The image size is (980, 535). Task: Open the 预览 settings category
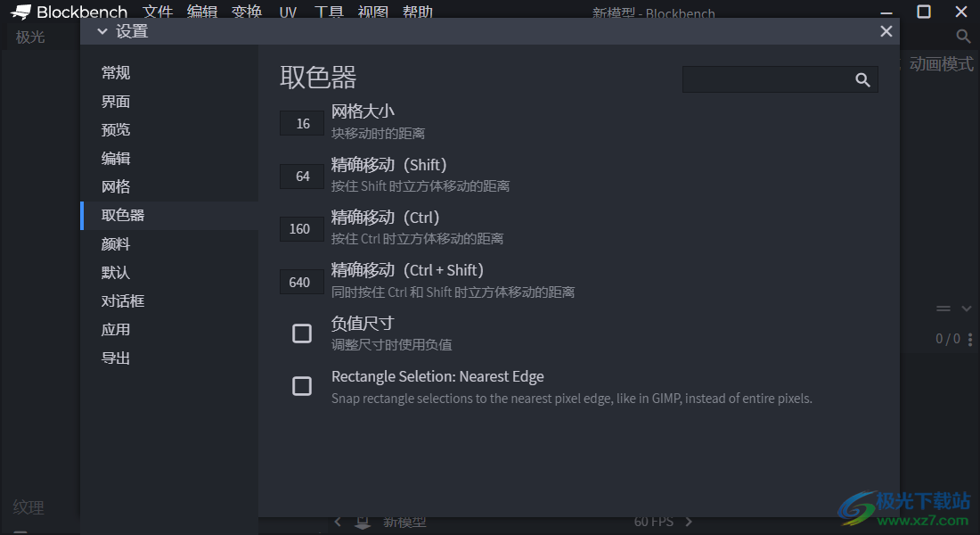pos(168,129)
